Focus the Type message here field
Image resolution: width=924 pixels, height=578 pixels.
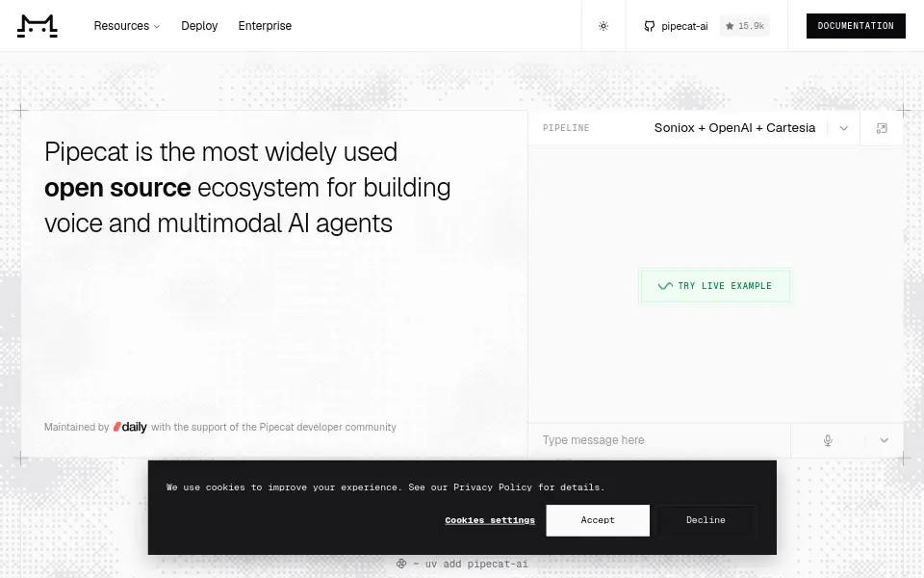click(658, 440)
